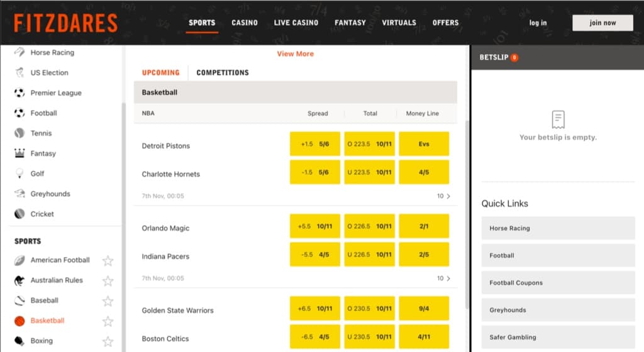Select Indiana Pacers -5.5 spread 4/5
644x352 pixels.
[x=314, y=255]
